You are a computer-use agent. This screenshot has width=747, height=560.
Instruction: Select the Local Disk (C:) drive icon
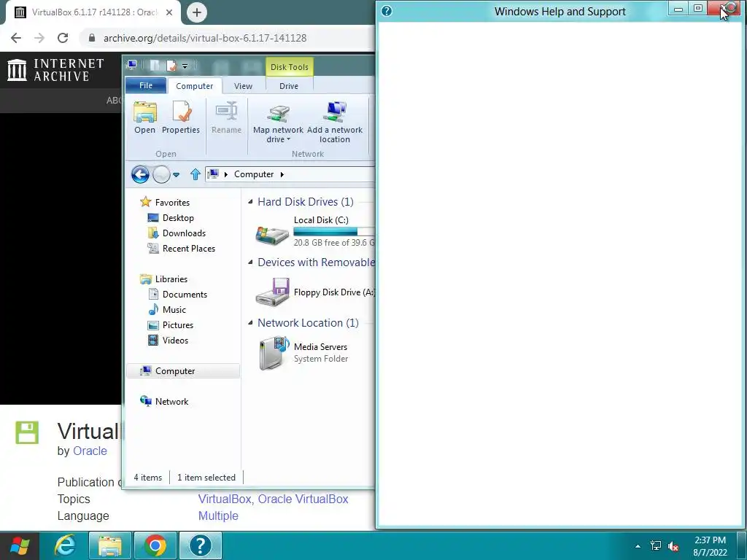272,235
